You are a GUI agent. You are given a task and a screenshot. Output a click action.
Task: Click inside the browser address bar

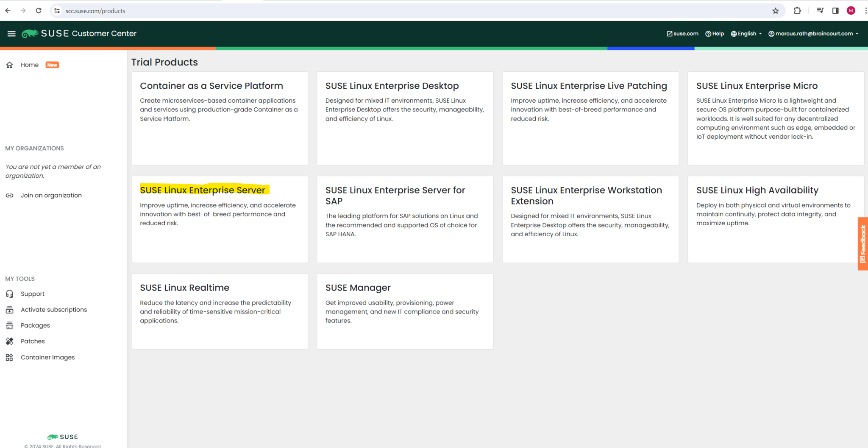[170, 11]
